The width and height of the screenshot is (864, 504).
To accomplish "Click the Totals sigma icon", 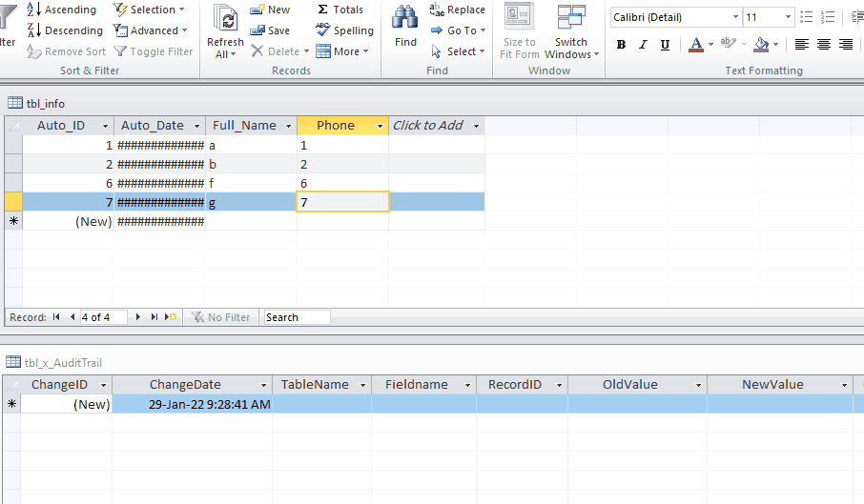I will [x=323, y=10].
